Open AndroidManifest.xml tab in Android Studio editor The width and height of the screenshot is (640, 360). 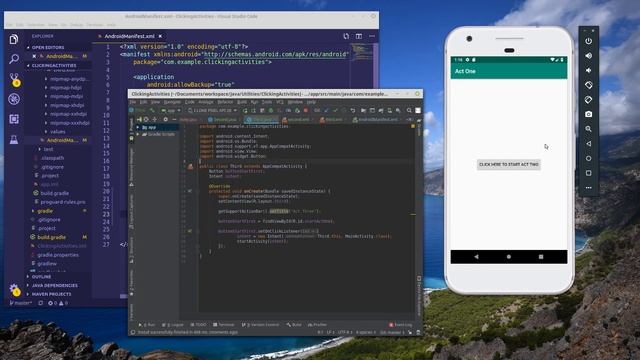coord(375,120)
